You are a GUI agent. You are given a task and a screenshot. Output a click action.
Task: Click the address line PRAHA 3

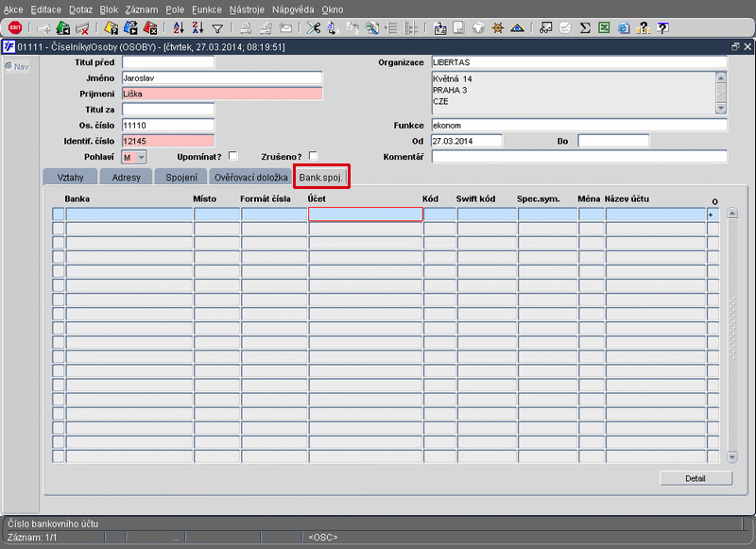click(x=450, y=90)
